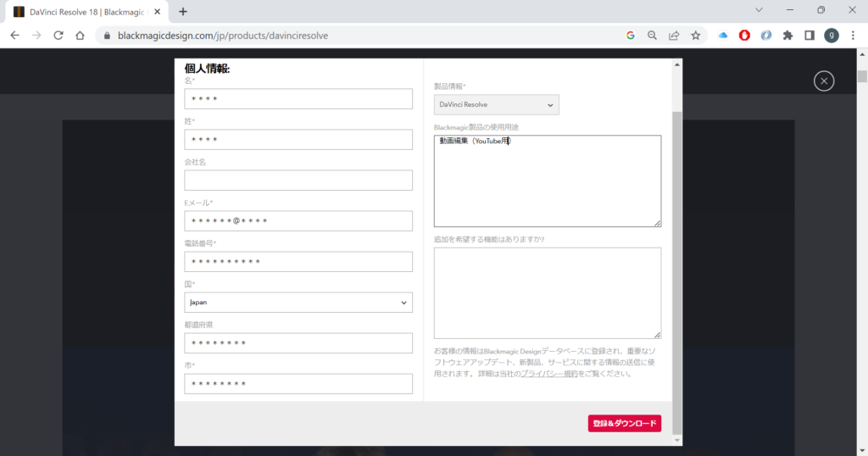
Task: Click the form's vertical scrollbar
Action: (676, 254)
